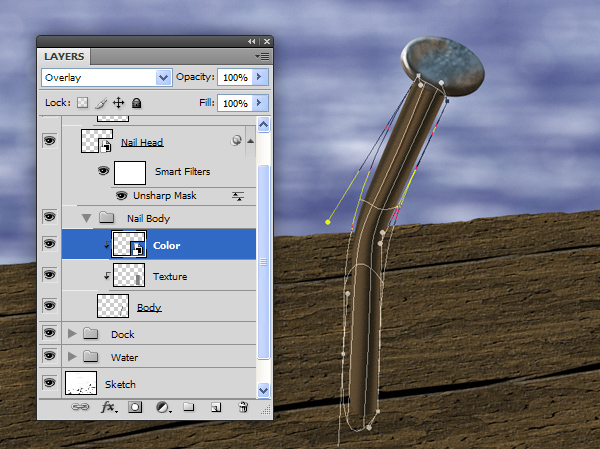Create a new layer
This screenshot has height=449, width=600.
coord(216,407)
